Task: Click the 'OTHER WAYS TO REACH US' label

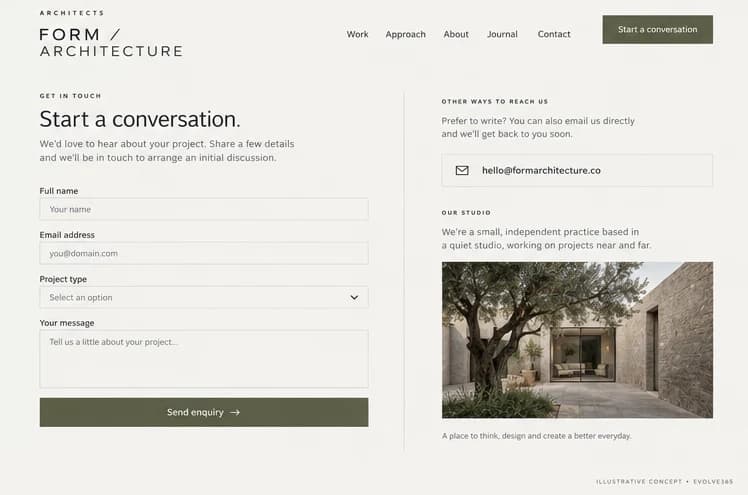Action: coord(495,102)
